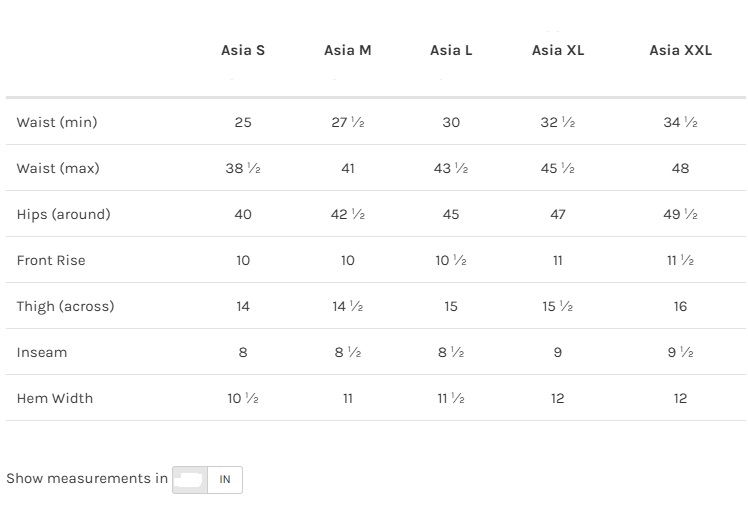Image resolution: width=748 pixels, height=522 pixels.
Task: Click Asia M hem width value 11
Action: (347, 398)
